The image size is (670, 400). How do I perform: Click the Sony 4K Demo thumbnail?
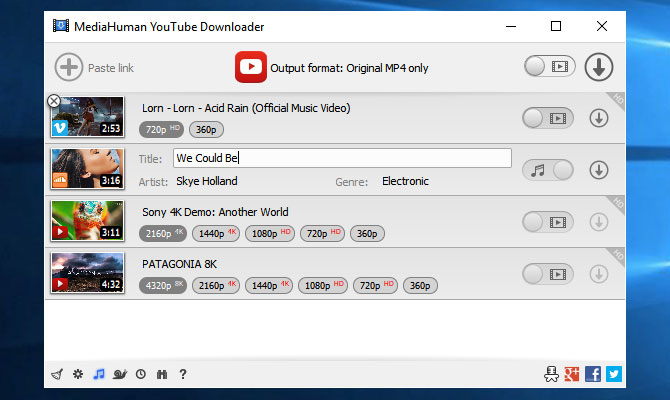[x=88, y=221]
